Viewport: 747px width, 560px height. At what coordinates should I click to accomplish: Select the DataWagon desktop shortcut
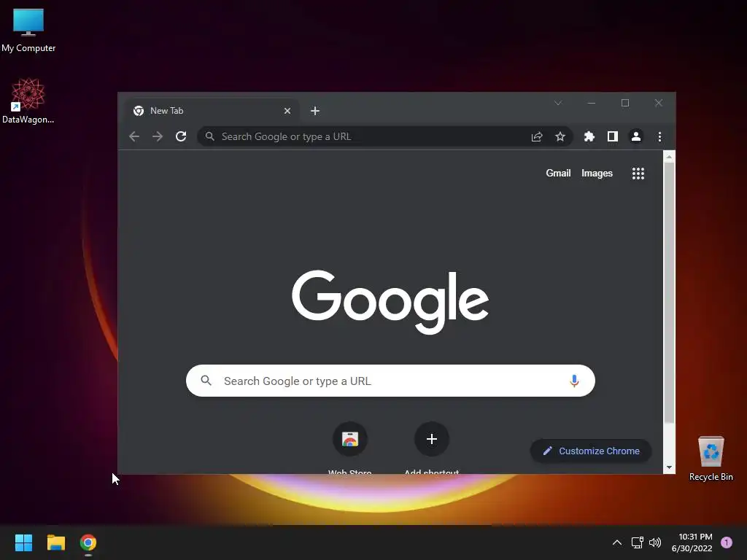28,101
